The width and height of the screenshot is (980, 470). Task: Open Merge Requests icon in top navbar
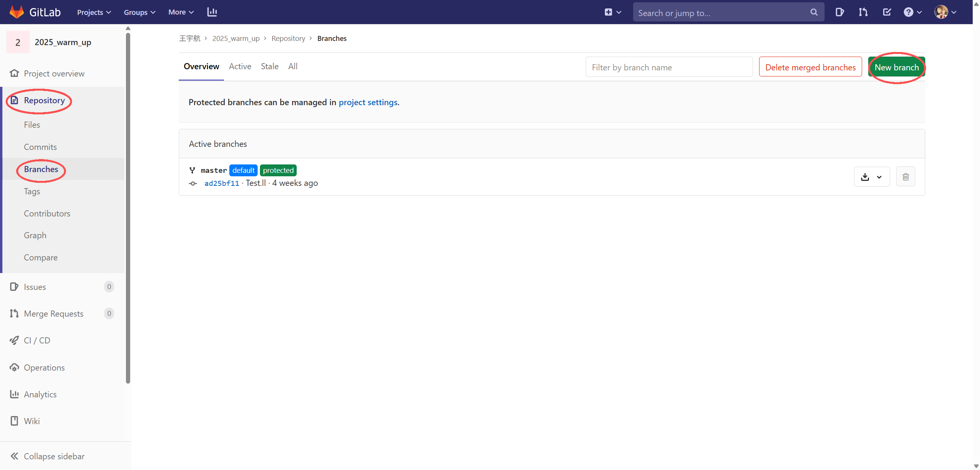pyautogui.click(x=863, y=12)
